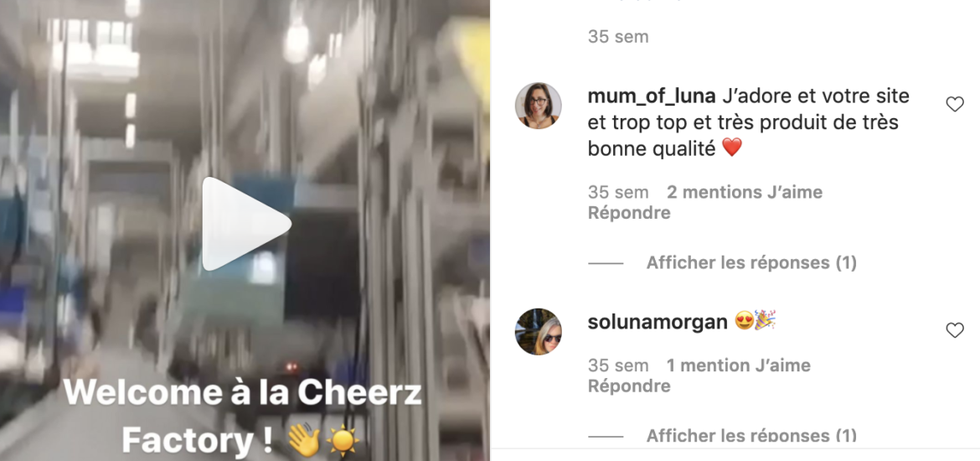View the 2 mentions J'aime list

(745, 192)
